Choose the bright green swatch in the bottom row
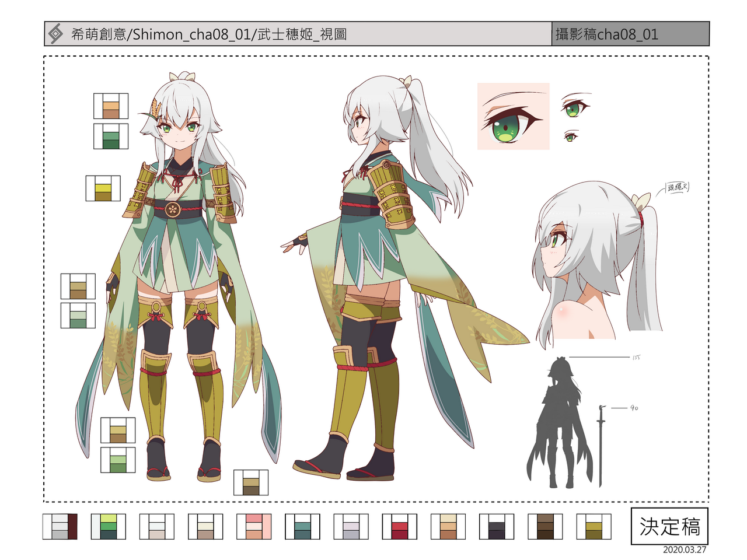 (109, 527)
